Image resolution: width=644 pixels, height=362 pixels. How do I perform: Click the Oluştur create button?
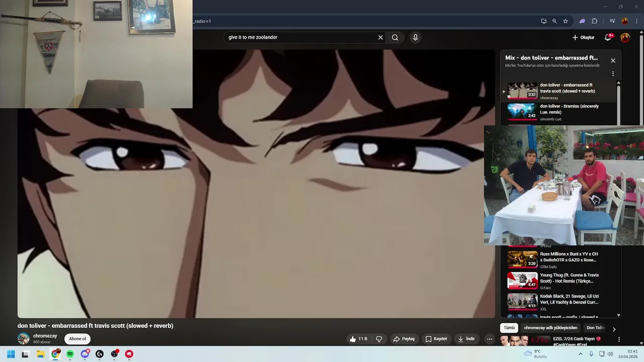click(x=583, y=37)
